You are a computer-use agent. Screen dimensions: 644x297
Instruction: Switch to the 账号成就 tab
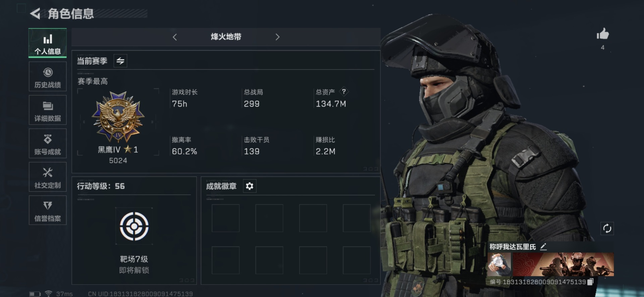[x=48, y=143]
